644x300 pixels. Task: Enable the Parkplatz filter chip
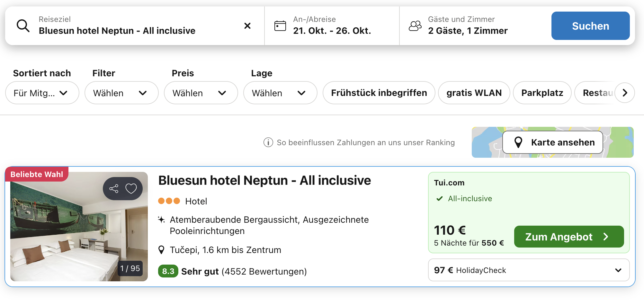coord(542,93)
